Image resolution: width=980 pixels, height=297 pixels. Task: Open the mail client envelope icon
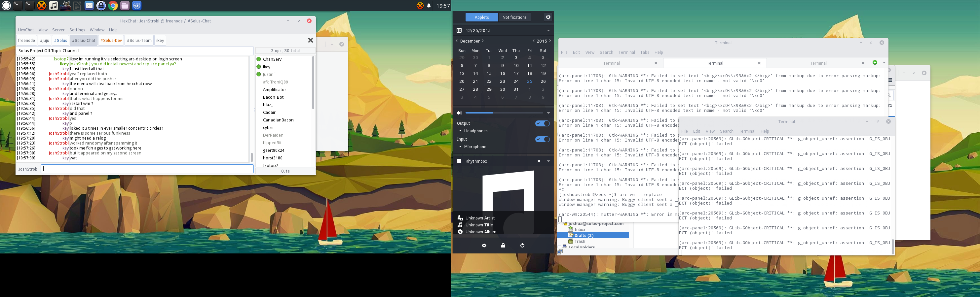click(x=89, y=6)
